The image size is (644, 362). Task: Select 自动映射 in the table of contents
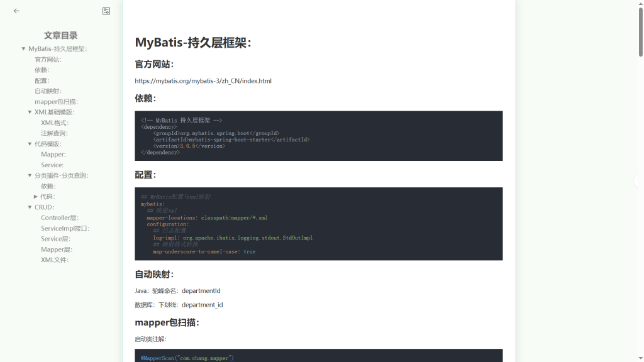(x=48, y=91)
